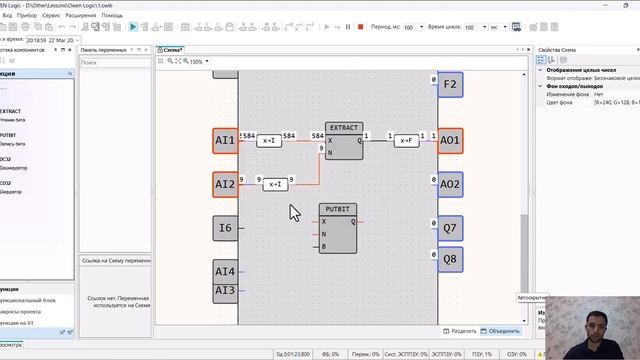Click zoom out magnifier left of 150%
Viewport: 640px width, 360px height.
(x=170, y=61)
